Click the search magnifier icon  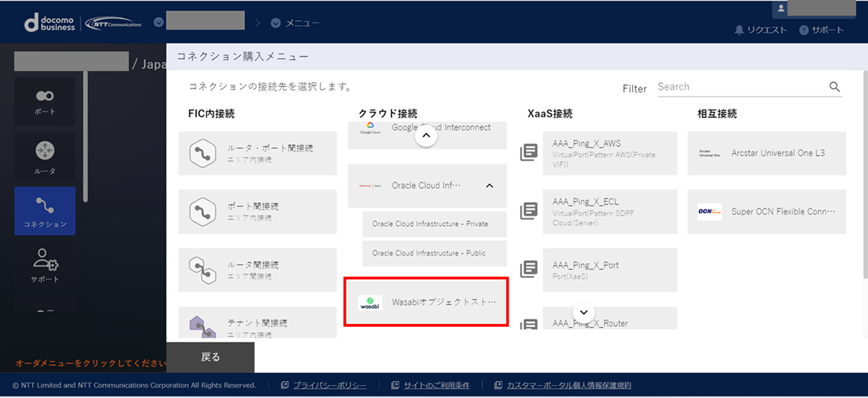point(834,87)
